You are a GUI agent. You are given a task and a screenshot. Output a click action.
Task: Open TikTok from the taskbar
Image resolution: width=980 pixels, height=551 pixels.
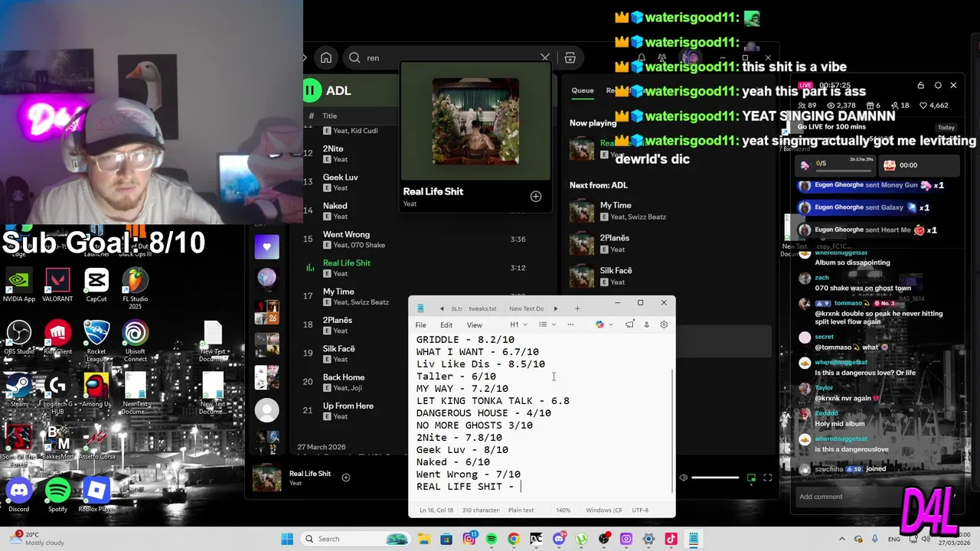point(671,539)
